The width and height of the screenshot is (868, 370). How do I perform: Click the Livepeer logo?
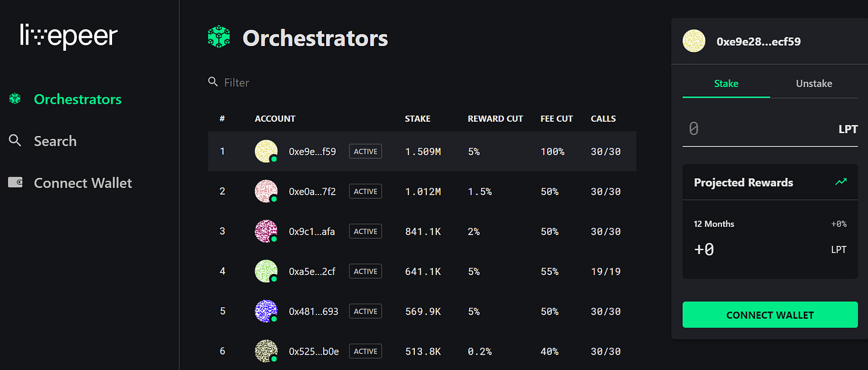69,36
